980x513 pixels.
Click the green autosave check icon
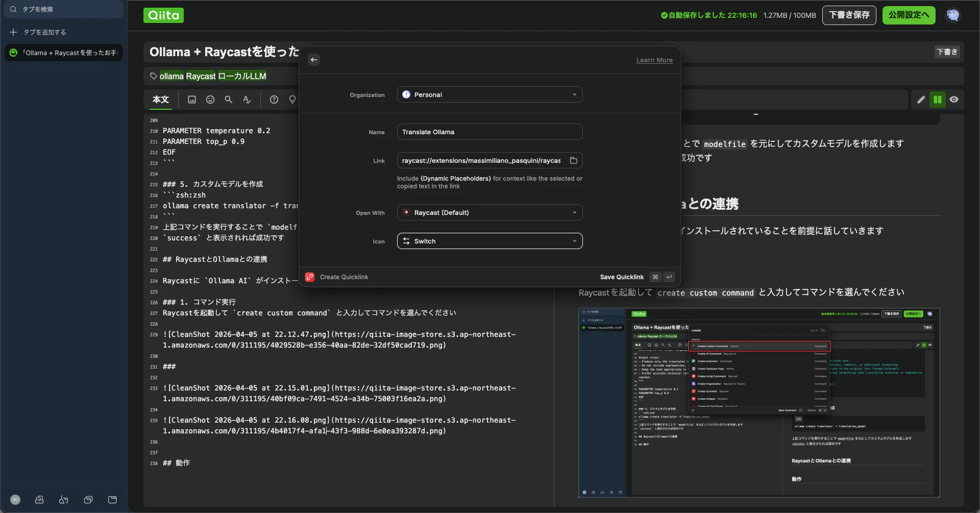pos(664,15)
